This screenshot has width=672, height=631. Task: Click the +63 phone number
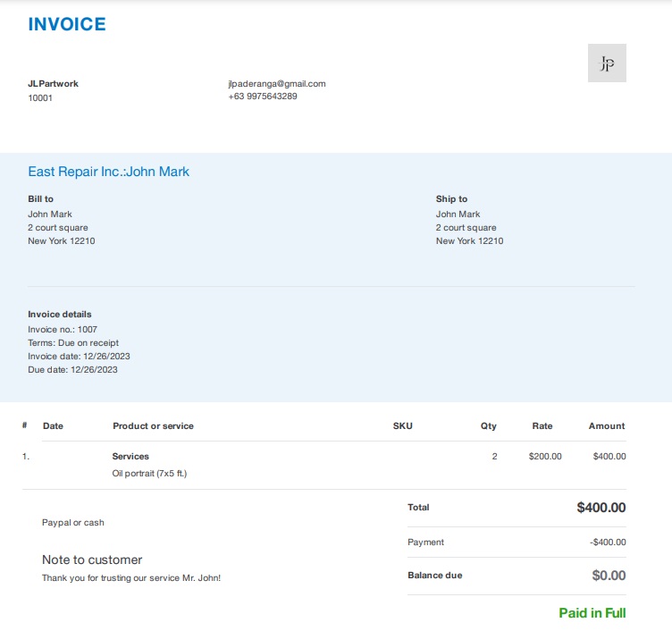[263, 97]
